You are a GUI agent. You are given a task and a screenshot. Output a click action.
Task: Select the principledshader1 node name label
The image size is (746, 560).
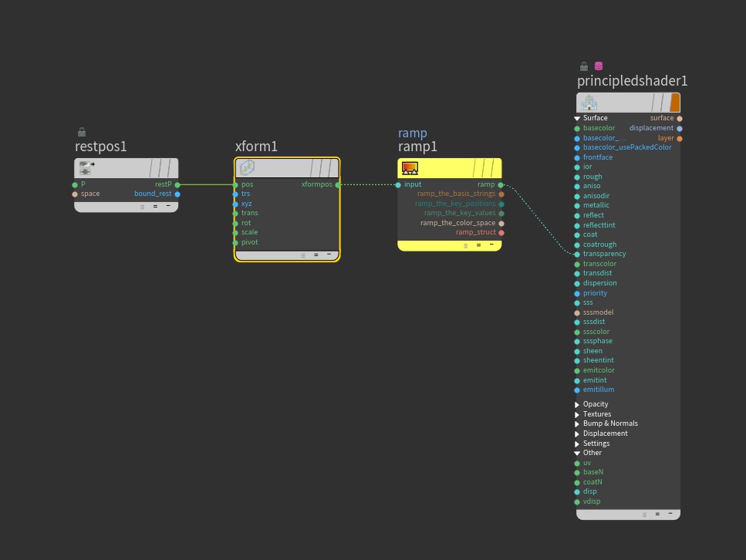coord(633,81)
